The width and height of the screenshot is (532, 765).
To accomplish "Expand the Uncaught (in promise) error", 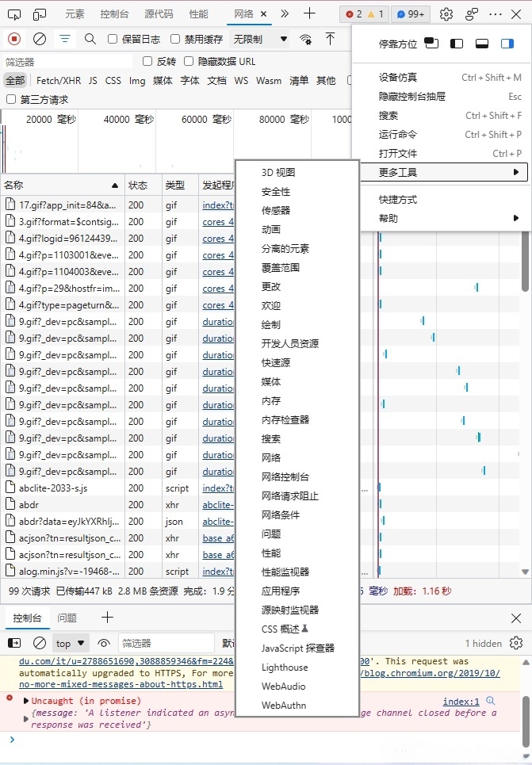I will pyautogui.click(x=26, y=701).
